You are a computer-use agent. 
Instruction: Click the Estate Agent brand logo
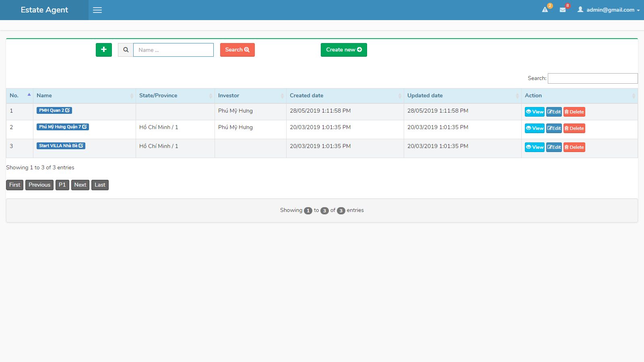pyautogui.click(x=44, y=10)
